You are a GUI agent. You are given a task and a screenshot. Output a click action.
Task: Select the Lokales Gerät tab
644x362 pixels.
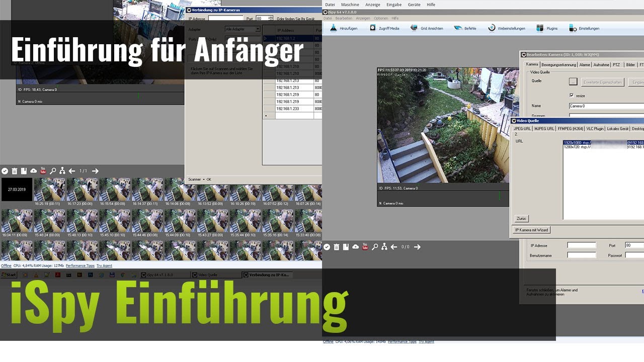point(618,129)
